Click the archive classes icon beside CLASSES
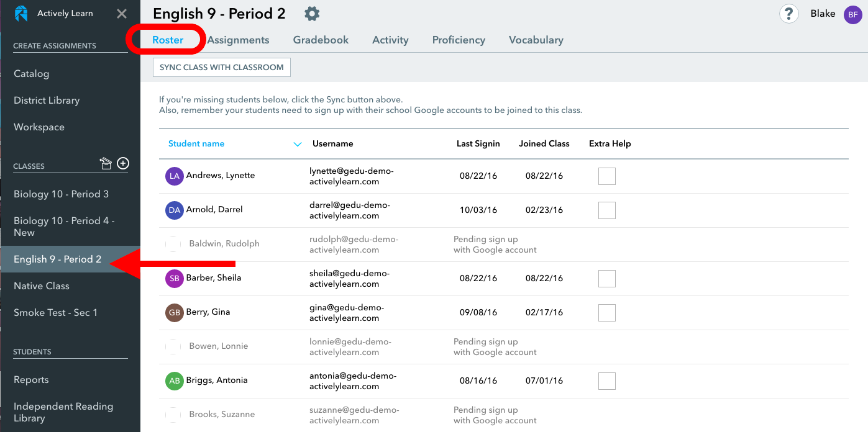Screen dimensions: 868x432 (106, 163)
